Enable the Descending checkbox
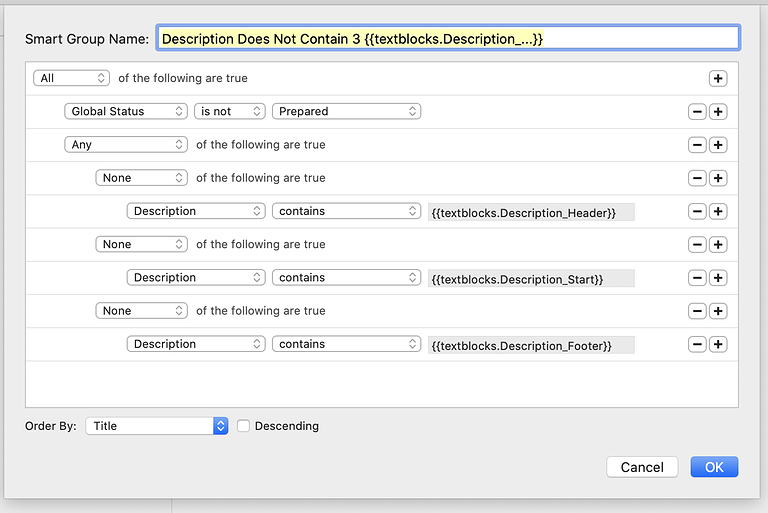Image resolution: width=768 pixels, height=513 pixels. (243, 426)
